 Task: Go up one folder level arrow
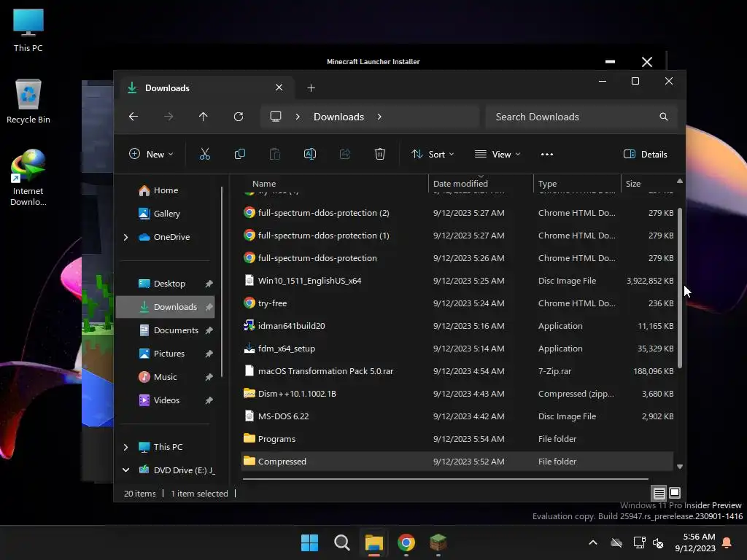[x=204, y=117]
